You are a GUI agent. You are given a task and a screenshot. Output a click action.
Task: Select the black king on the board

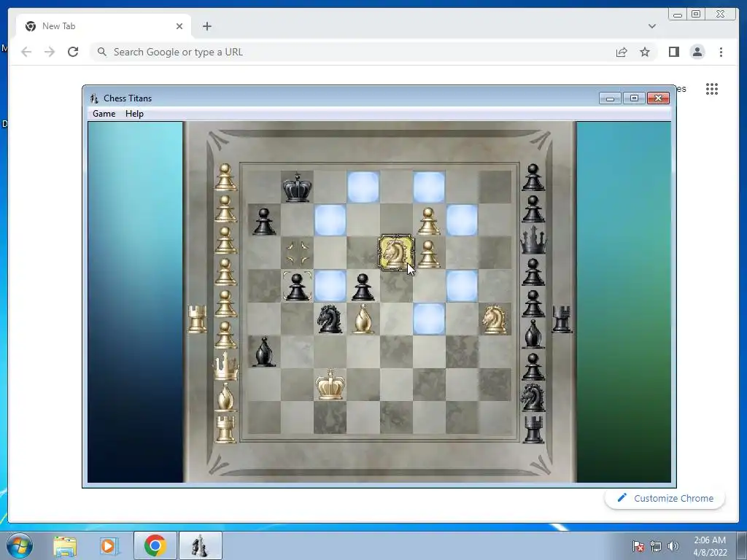pyautogui.click(x=297, y=187)
